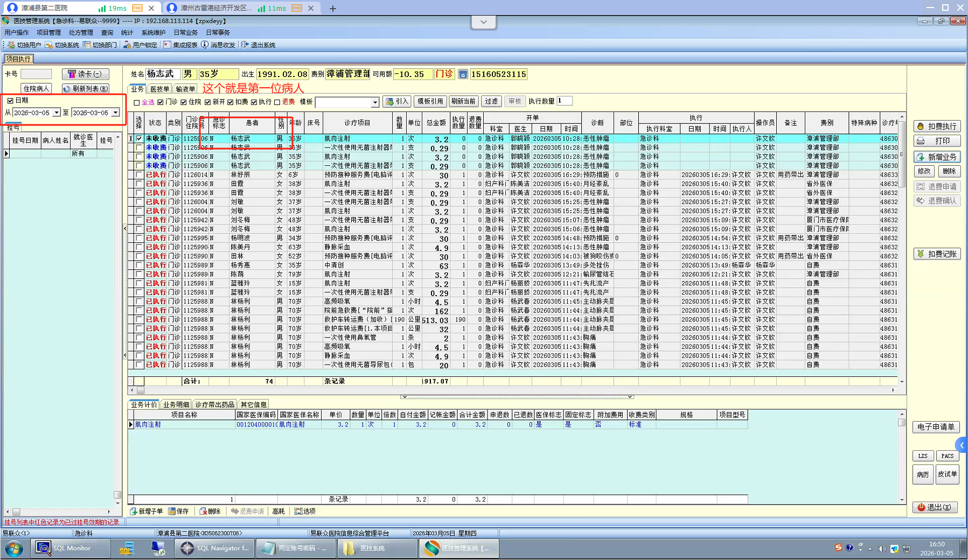Click the 模板引用 button
Image resolution: width=968 pixels, height=560 pixels.
430,101
